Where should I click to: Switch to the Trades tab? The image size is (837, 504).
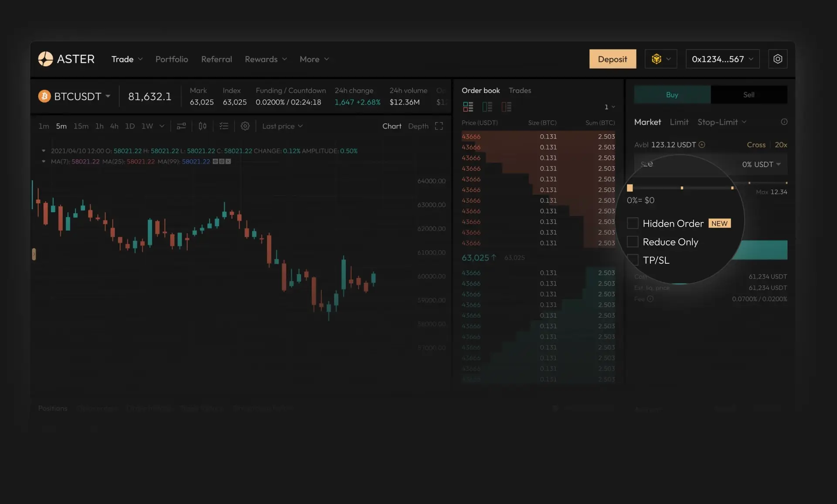[x=520, y=90]
